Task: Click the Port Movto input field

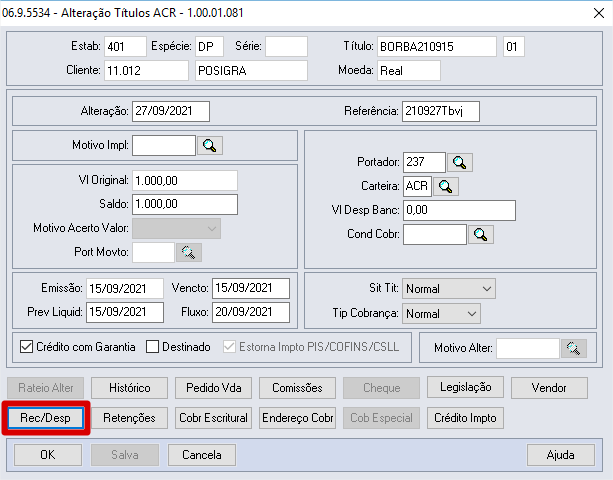Action: pos(153,252)
